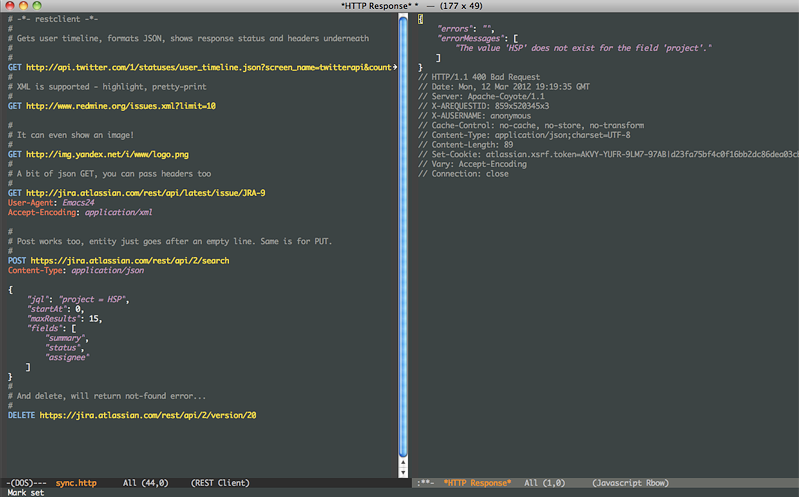Click the scrollbar thumb in left pane

coord(403,237)
